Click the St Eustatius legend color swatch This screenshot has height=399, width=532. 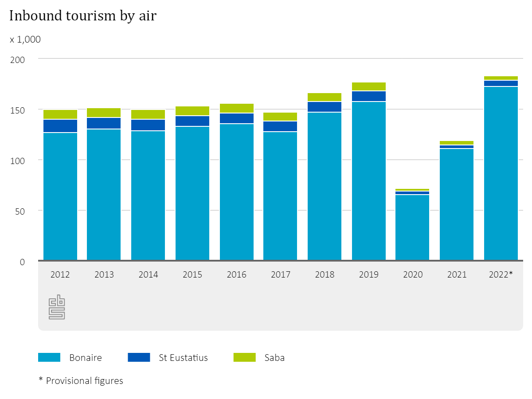(139, 357)
